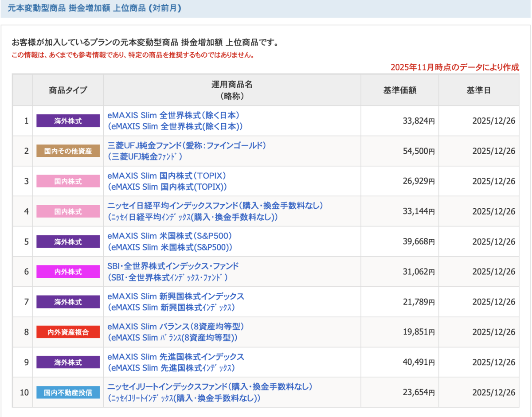
Task: Click 2025/12/26 date in SBI・全世界株式 row
Action: (x=494, y=272)
